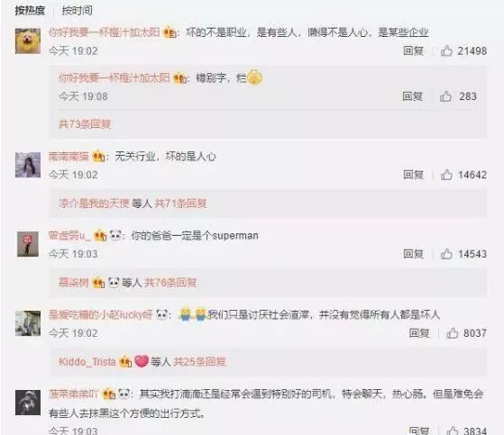The height and width of the screenshot is (435, 504).
Task: Reply to the superman comment
Action: (x=413, y=254)
